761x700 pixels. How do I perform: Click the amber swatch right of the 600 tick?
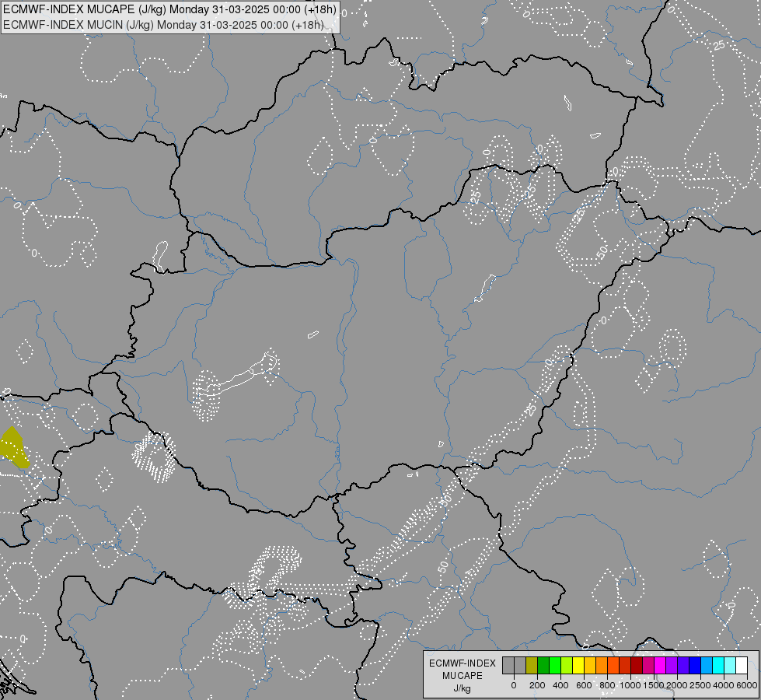(x=590, y=666)
